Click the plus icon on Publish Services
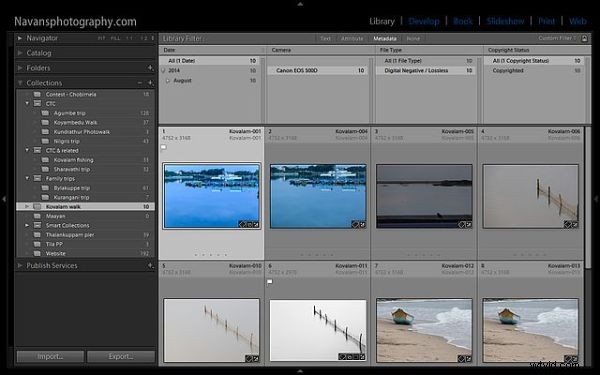Screen dimensions: 600x375 150,266
